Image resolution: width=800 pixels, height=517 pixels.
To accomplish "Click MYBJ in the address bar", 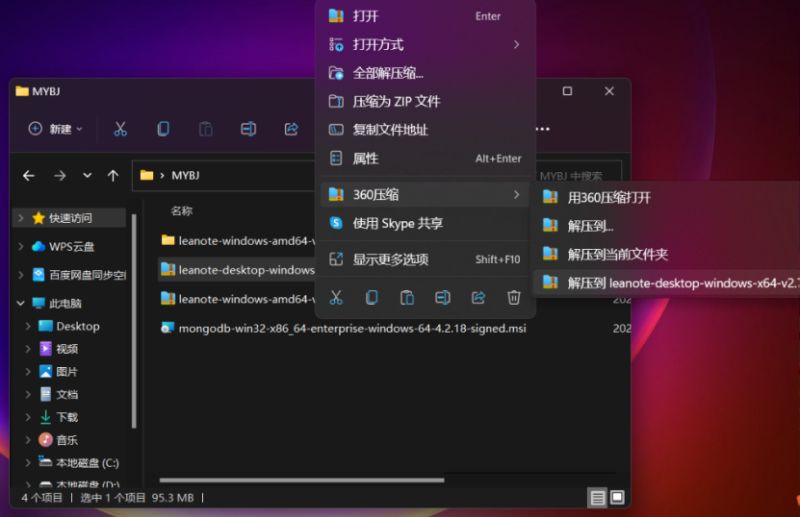I will pos(185,176).
